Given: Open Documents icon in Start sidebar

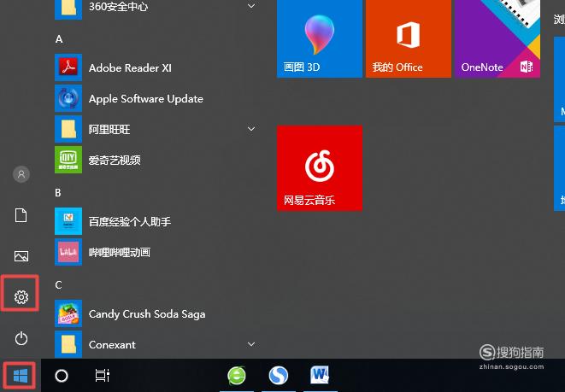Looking at the screenshot, I should (x=21, y=215).
